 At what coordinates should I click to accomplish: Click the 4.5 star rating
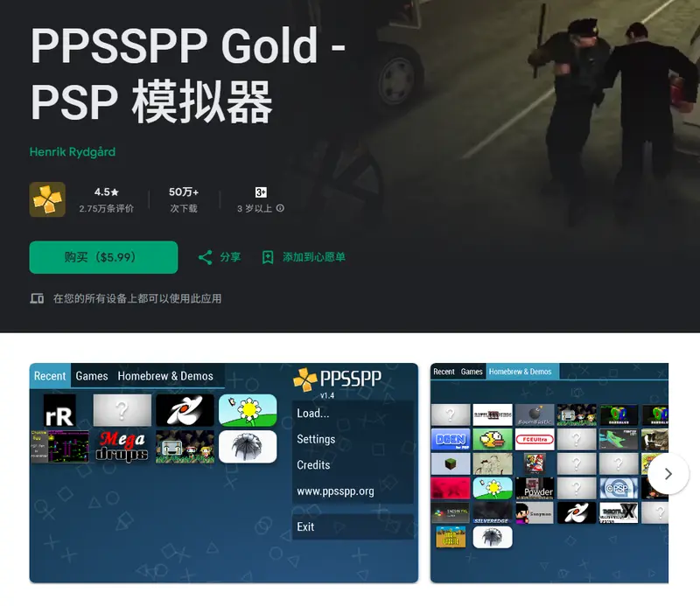(106, 192)
